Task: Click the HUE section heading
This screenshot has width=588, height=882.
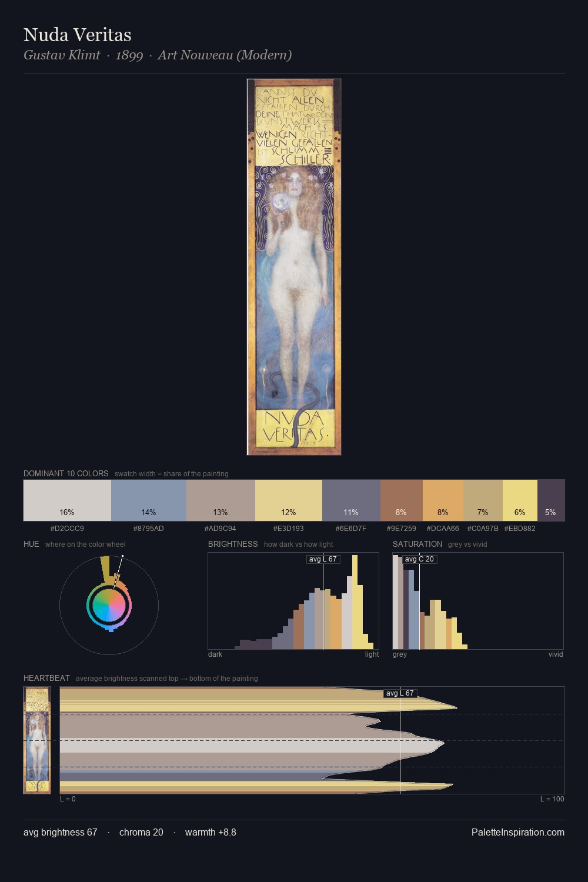Action: pyautogui.click(x=31, y=544)
